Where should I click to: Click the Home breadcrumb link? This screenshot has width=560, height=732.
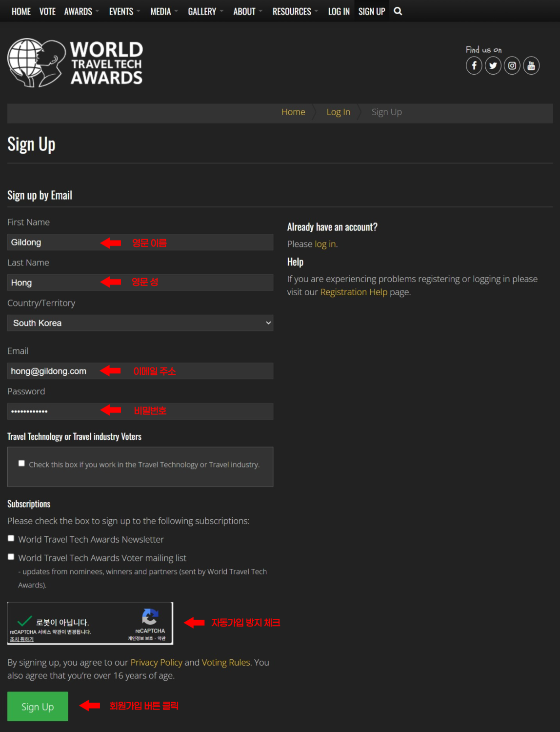click(293, 112)
